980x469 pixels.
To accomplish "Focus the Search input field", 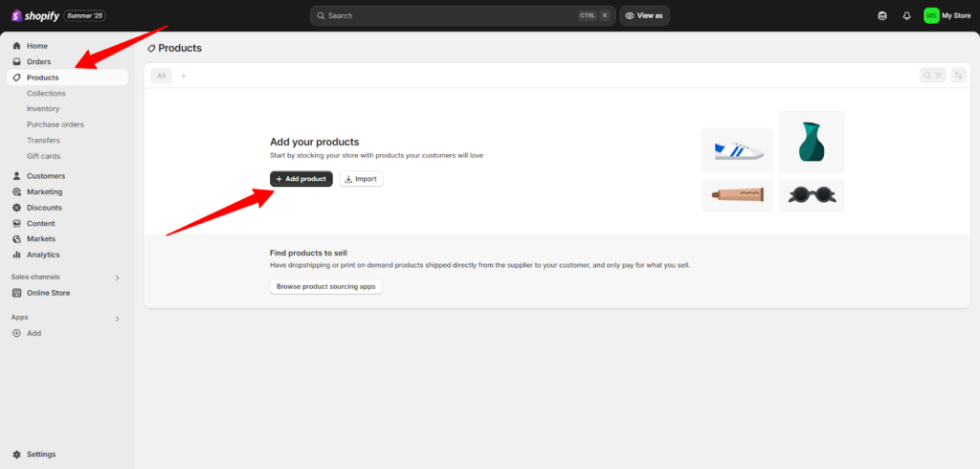I will pos(450,15).
